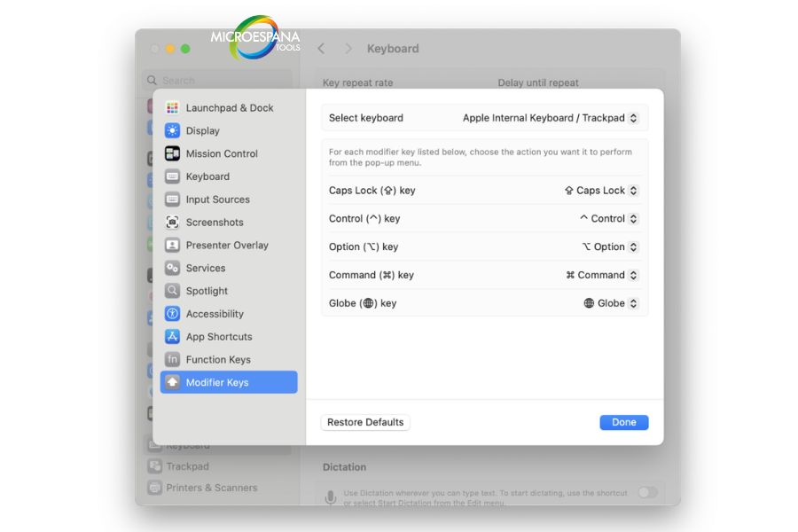Open Spotlight settings via its magnifier icon

[171, 291]
